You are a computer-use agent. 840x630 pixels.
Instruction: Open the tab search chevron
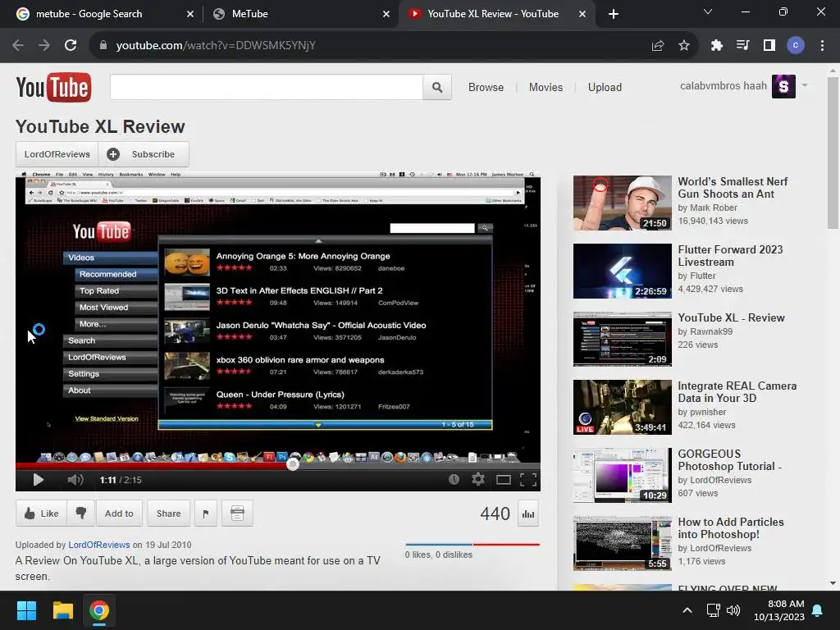(708, 11)
